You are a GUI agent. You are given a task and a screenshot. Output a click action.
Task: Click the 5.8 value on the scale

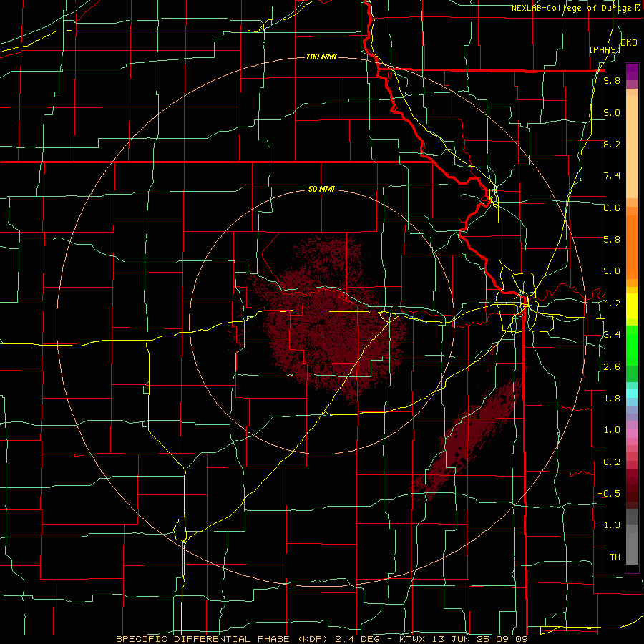tap(612, 240)
